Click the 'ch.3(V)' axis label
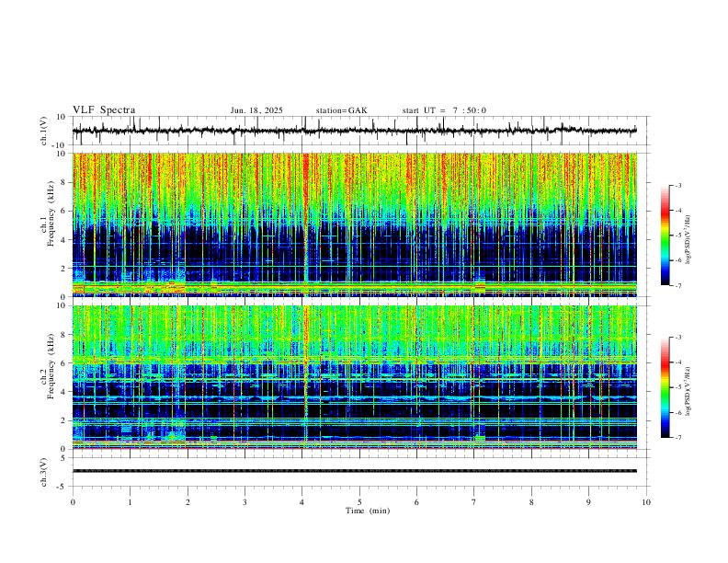 [44, 472]
